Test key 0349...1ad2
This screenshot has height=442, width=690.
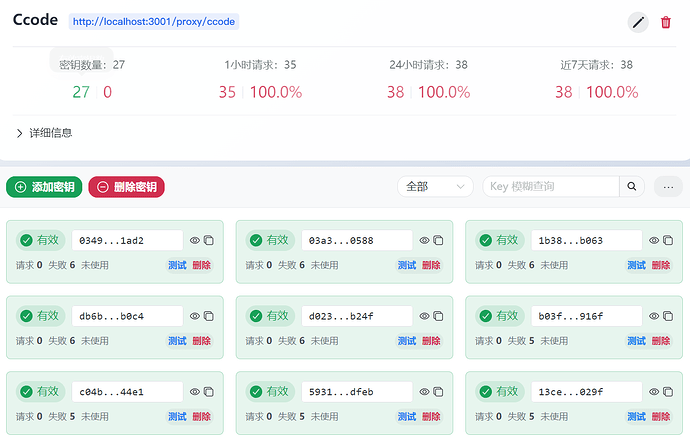tap(177, 265)
